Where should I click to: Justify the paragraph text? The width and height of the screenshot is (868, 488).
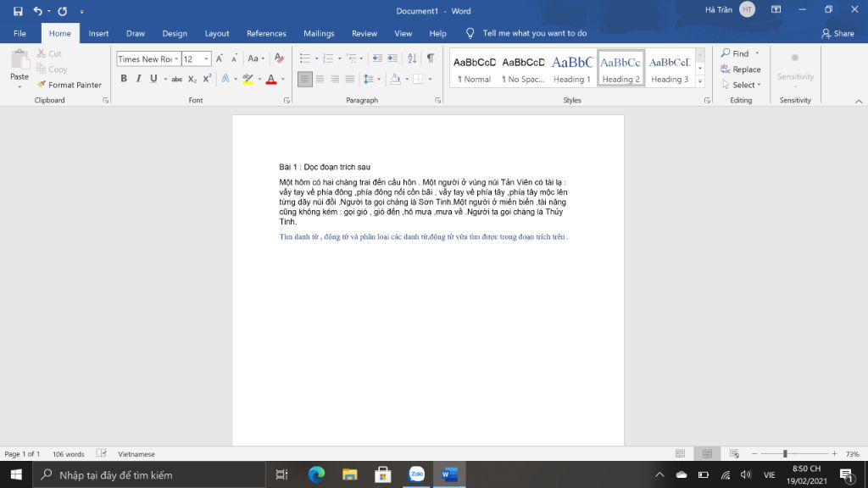[350, 79]
